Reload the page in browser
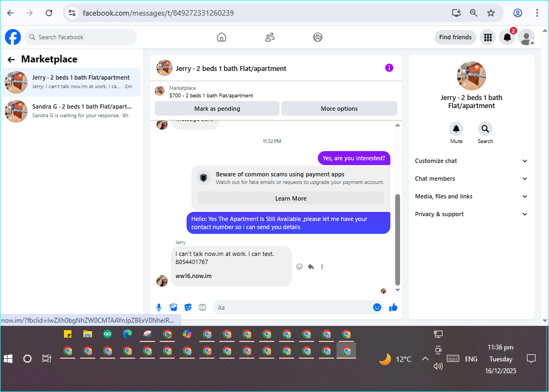Screen dimensions: 549x392 (49, 13)
